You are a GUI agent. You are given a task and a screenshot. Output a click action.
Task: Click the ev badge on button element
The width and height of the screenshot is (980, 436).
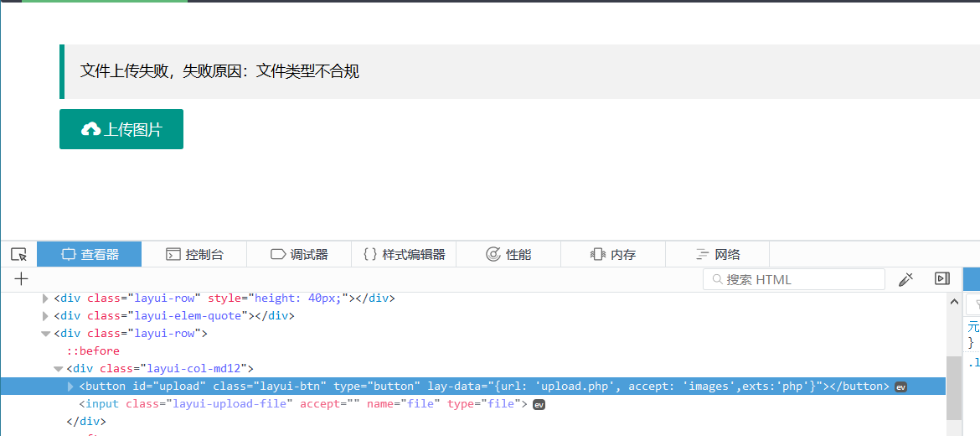coord(900,387)
